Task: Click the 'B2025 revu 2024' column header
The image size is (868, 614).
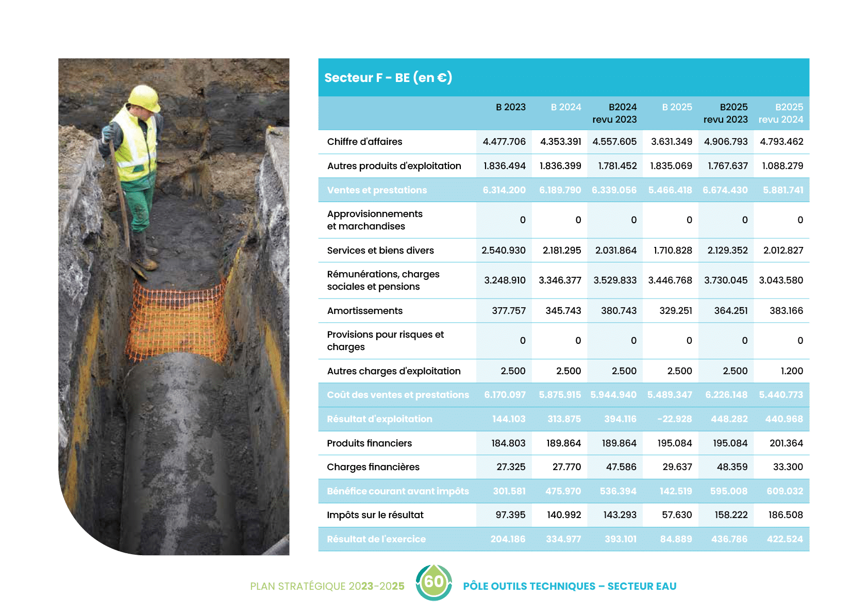Action: pyautogui.click(x=781, y=113)
